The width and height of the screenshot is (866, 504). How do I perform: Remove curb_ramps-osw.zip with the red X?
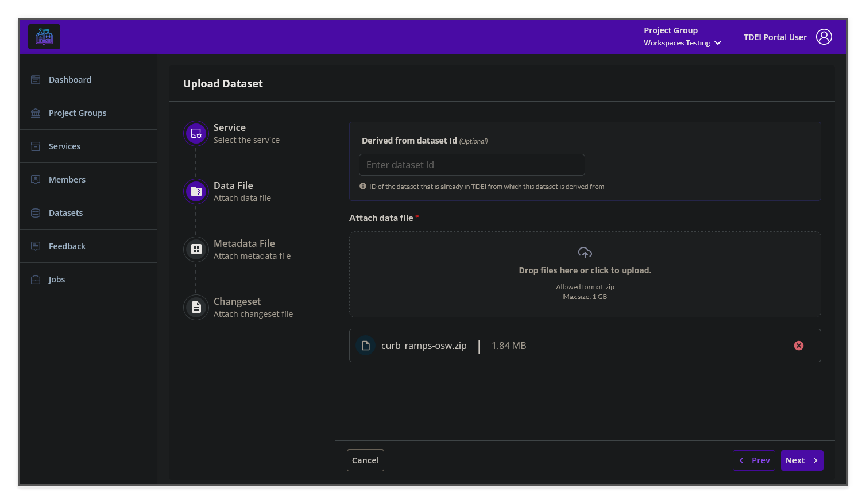798,346
